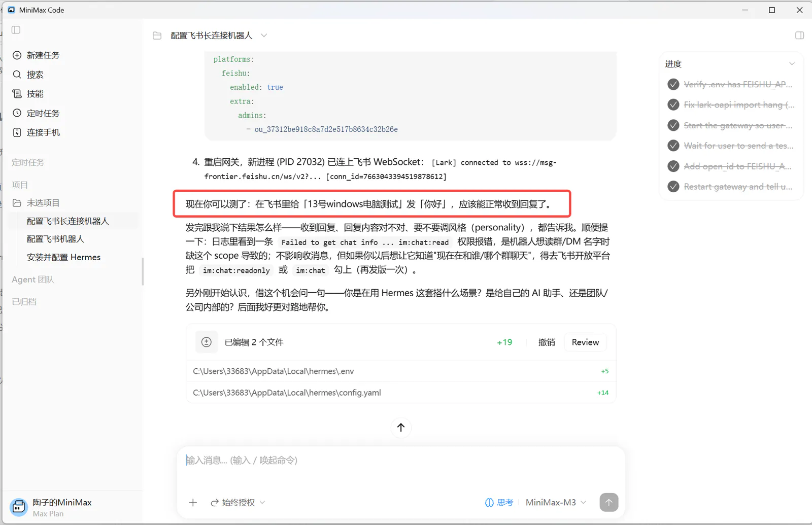The height and width of the screenshot is (525, 812).
Task: Open 搜索 search icon
Action: (x=17, y=75)
